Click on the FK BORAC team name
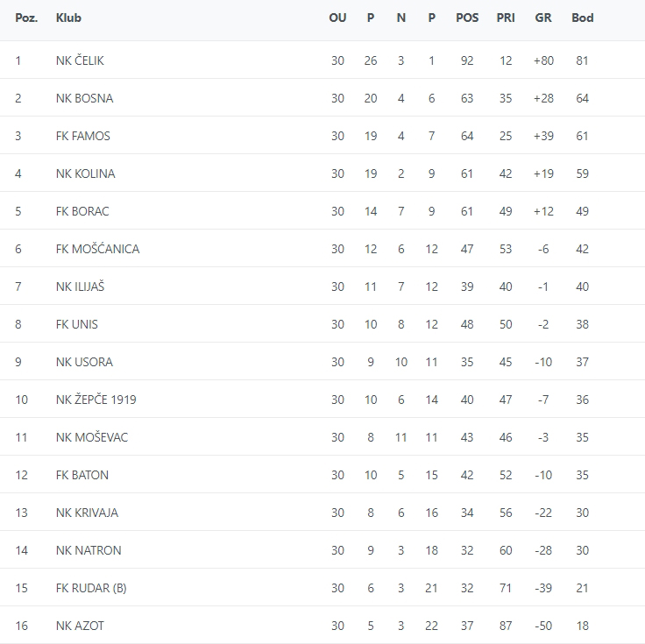 pyautogui.click(x=82, y=211)
